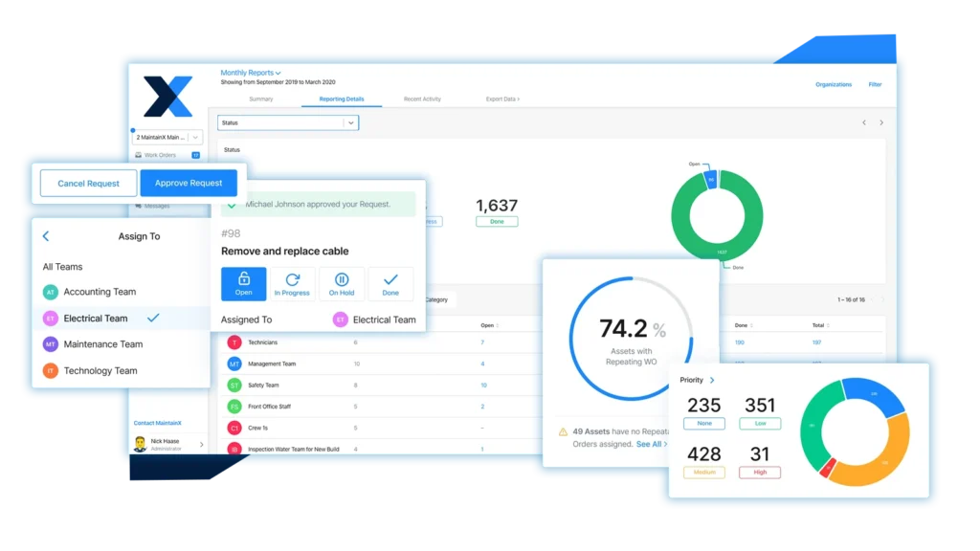Click the Cancel Request button
980x551 pixels.
coord(89,183)
